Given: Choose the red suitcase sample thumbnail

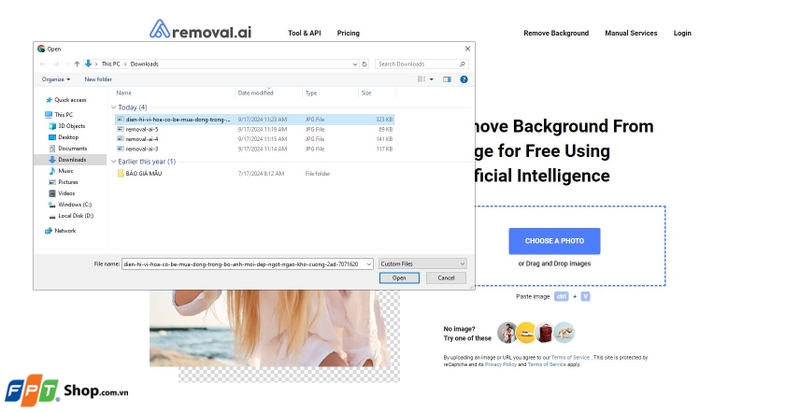Looking at the screenshot, I should tap(545, 332).
